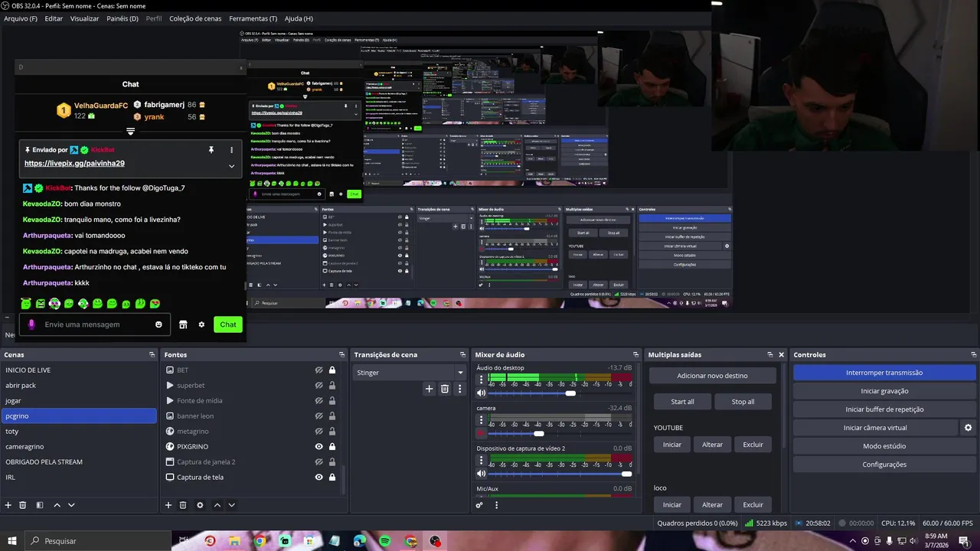
Task: Move scene up arrow in Cenas panel
Action: click(x=57, y=505)
